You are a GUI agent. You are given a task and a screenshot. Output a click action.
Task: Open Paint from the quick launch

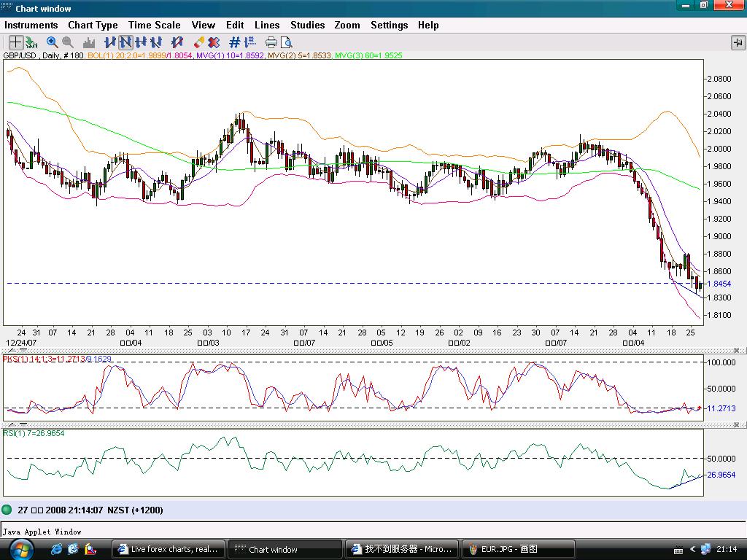point(90,549)
